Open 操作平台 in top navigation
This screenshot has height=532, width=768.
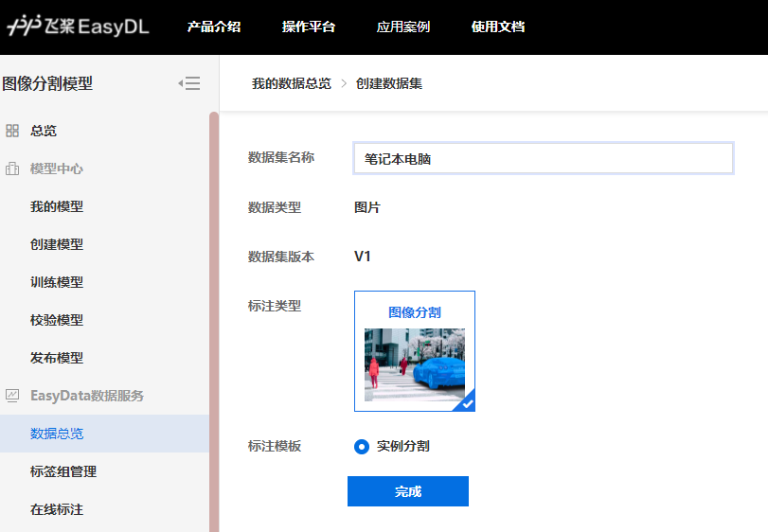[x=309, y=27]
